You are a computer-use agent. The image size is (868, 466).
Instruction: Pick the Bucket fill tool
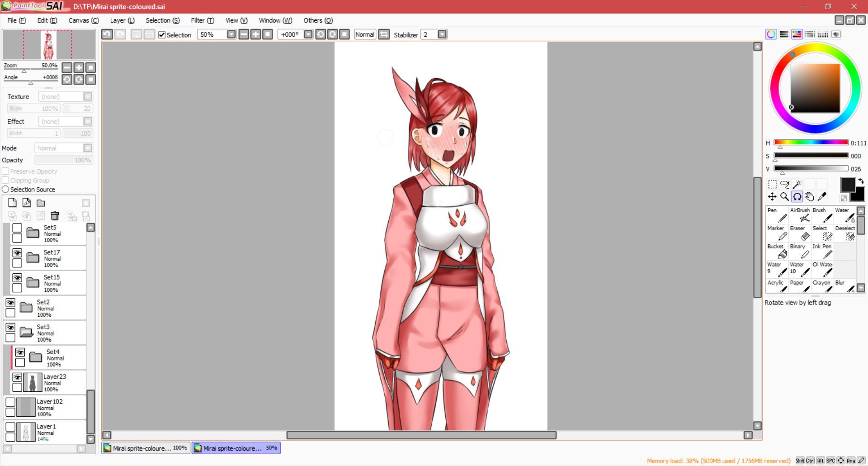(x=777, y=251)
